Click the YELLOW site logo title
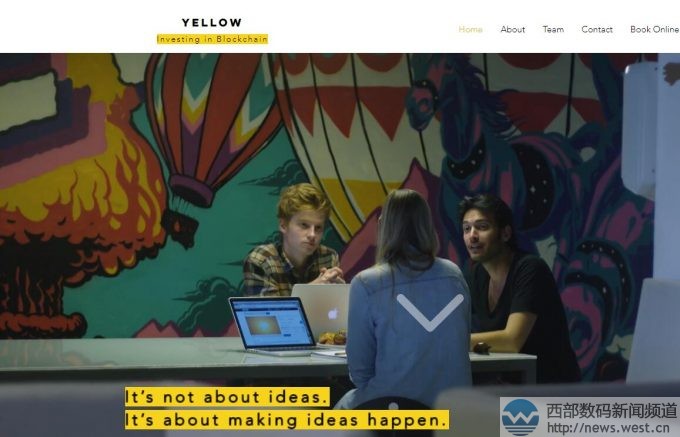 [x=212, y=23]
